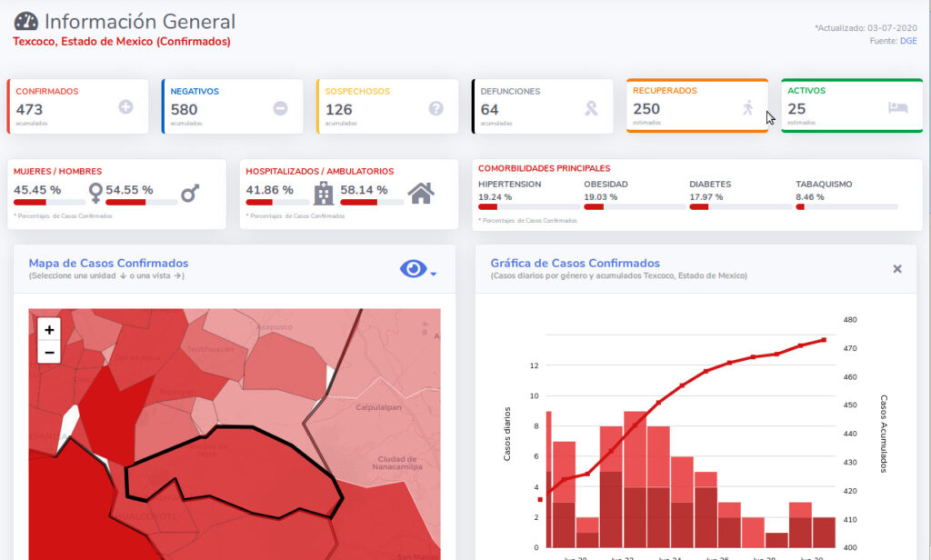Click the hospital building icon
Image resolution: width=931 pixels, height=560 pixels.
323,193
